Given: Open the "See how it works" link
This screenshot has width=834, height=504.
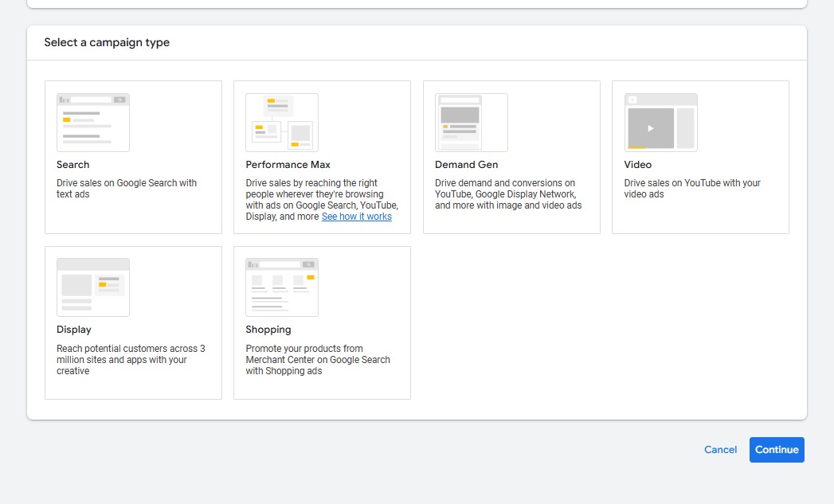Looking at the screenshot, I should tap(356, 217).
